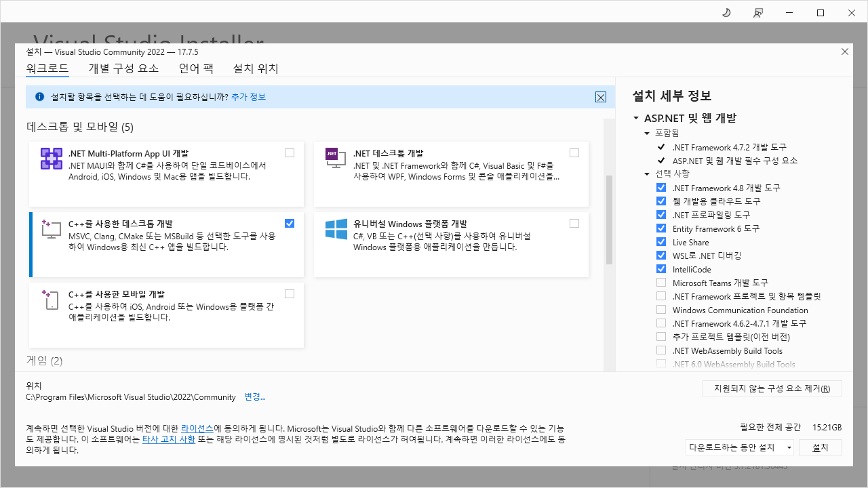Viewport: 868px width, 488px height.
Task: Click the 15.21GB required space value
Action: (x=827, y=428)
